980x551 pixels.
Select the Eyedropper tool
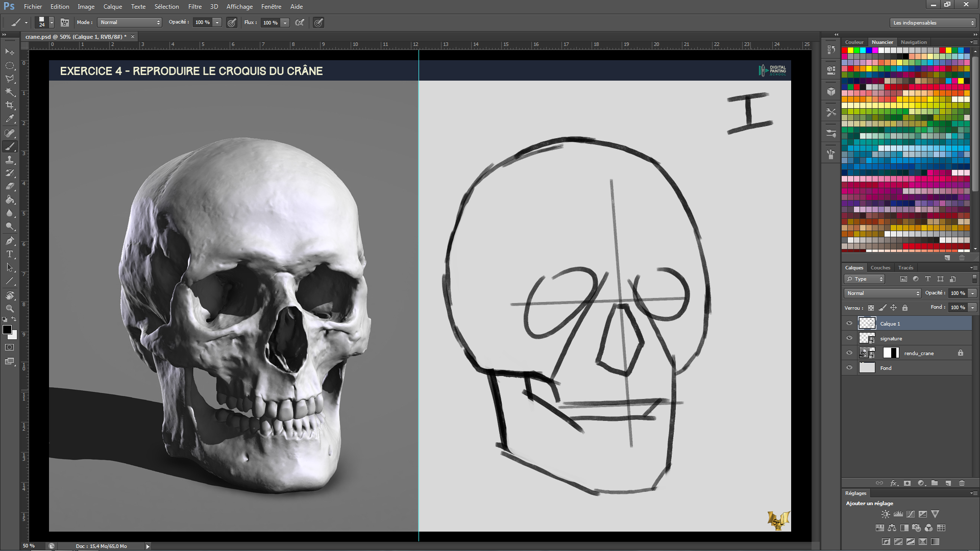tap(10, 119)
